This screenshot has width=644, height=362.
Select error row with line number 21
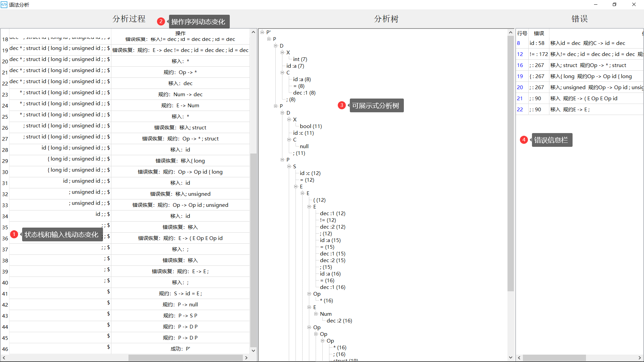[579, 98]
